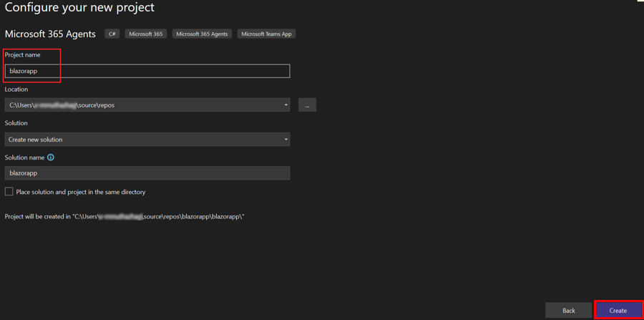Click the 'Project name' label
Image resolution: width=644 pixels, height=320 pixels.
[x=23, y=55]
